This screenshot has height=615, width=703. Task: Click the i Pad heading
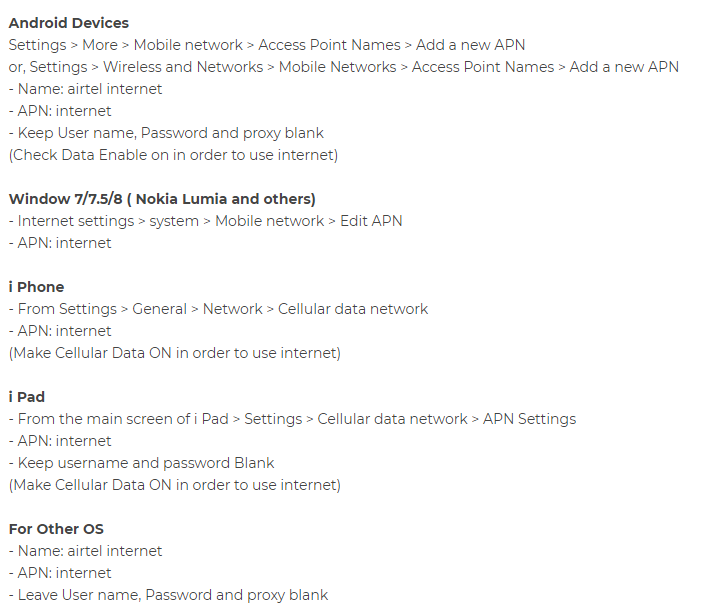click(27, 397)
